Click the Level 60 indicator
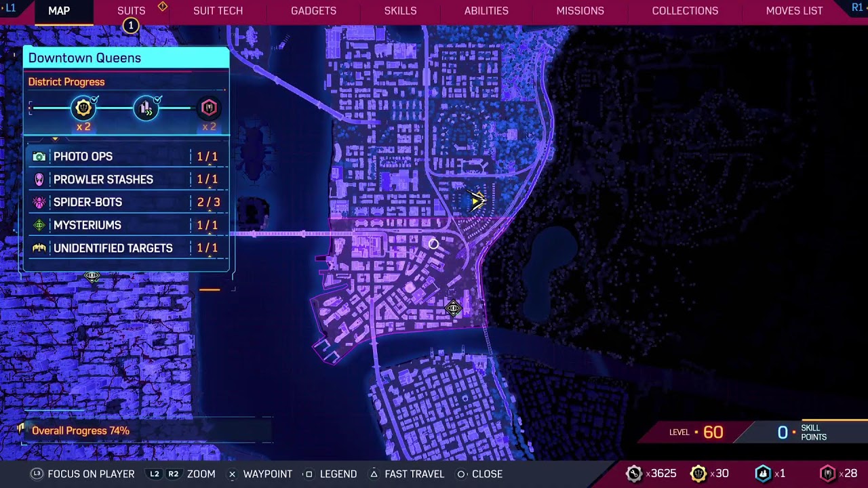 [696, 432]
